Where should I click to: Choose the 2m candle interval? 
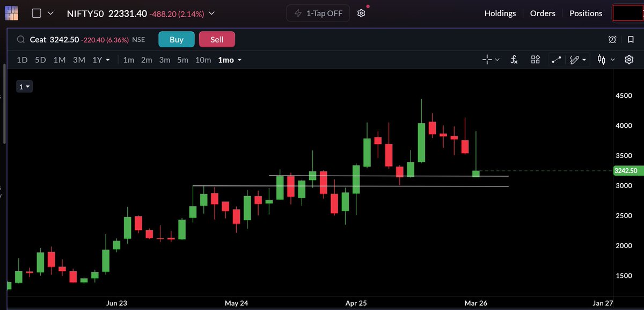point(147,60)
